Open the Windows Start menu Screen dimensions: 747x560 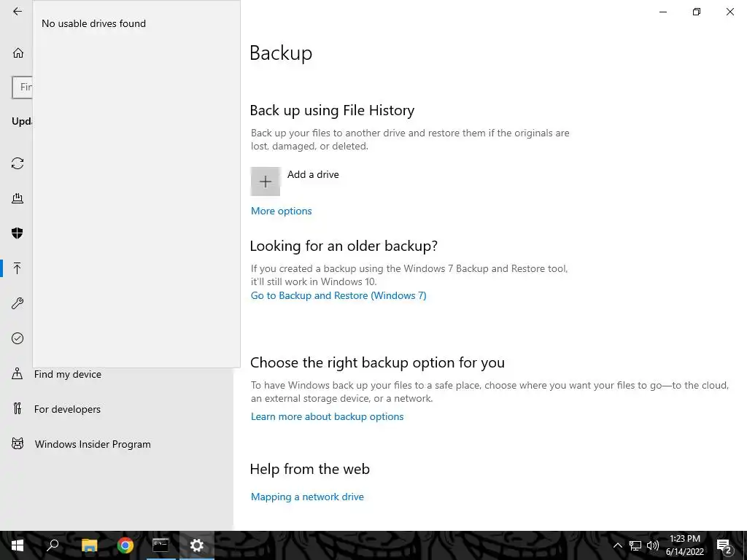point(18,545)
